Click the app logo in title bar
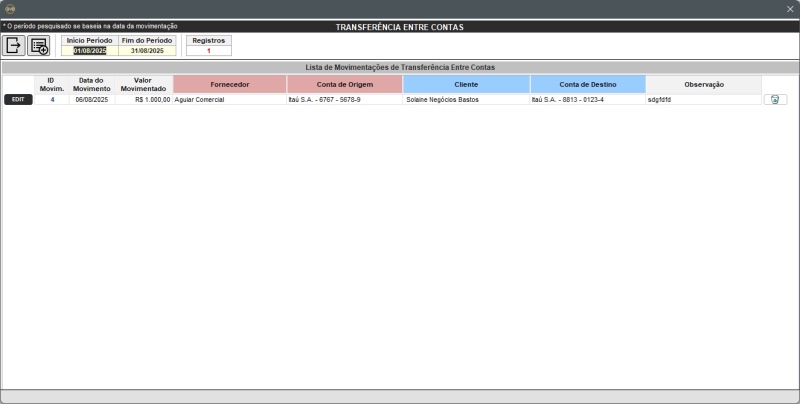This screenshot has width=800, height=404. (x=10, y=9)
